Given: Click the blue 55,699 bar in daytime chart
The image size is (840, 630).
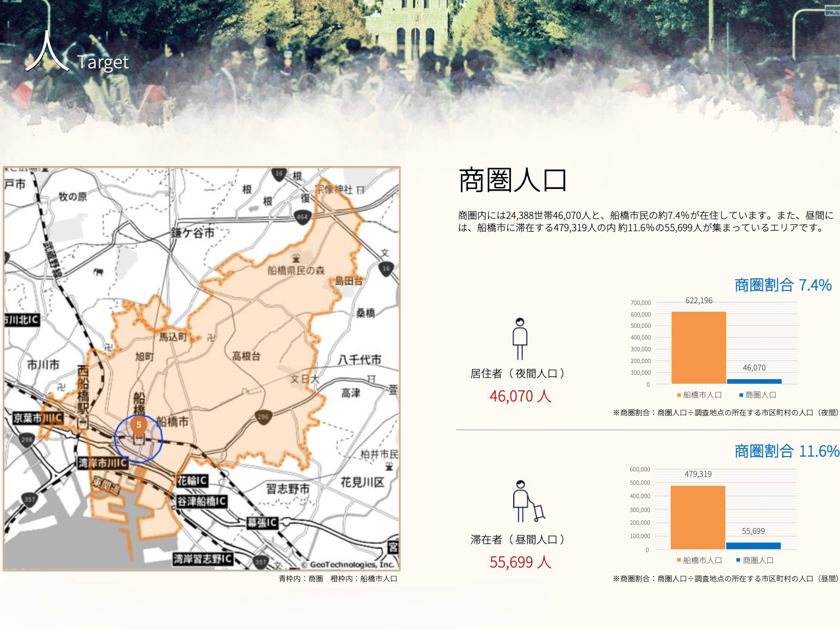Looking at the screenshot, I should tap(753, 546).
